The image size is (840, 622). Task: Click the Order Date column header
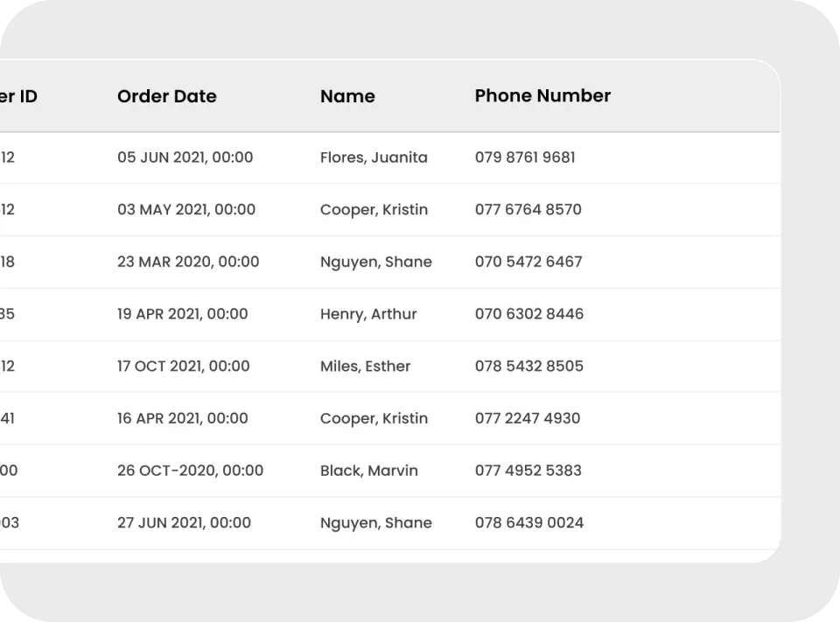(166, 96)
